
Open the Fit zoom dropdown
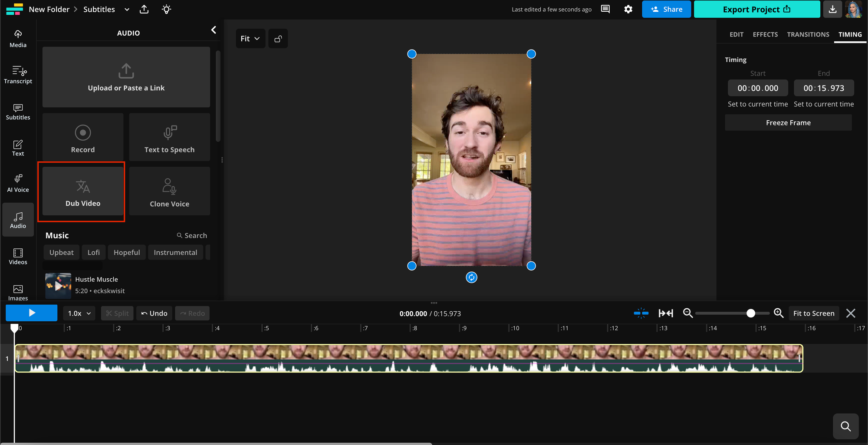click(250, 39)
